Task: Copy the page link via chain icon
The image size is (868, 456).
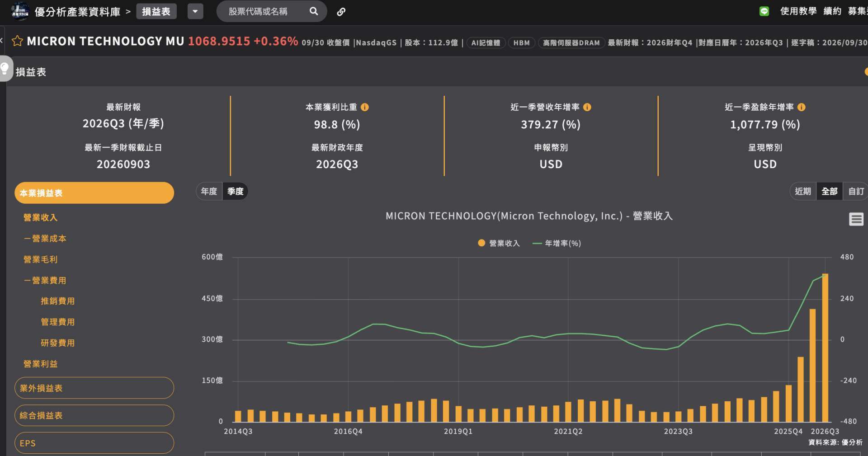Action: point(341,12)
